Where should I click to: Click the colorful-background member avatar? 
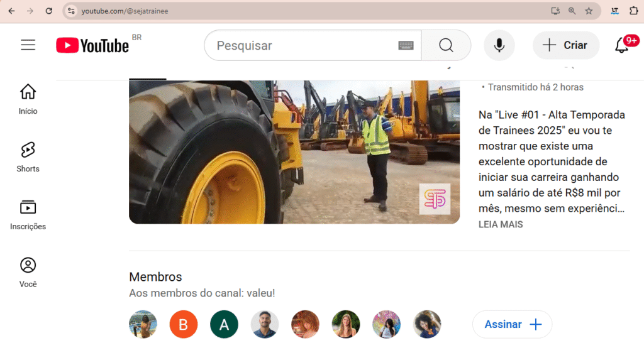387,324
